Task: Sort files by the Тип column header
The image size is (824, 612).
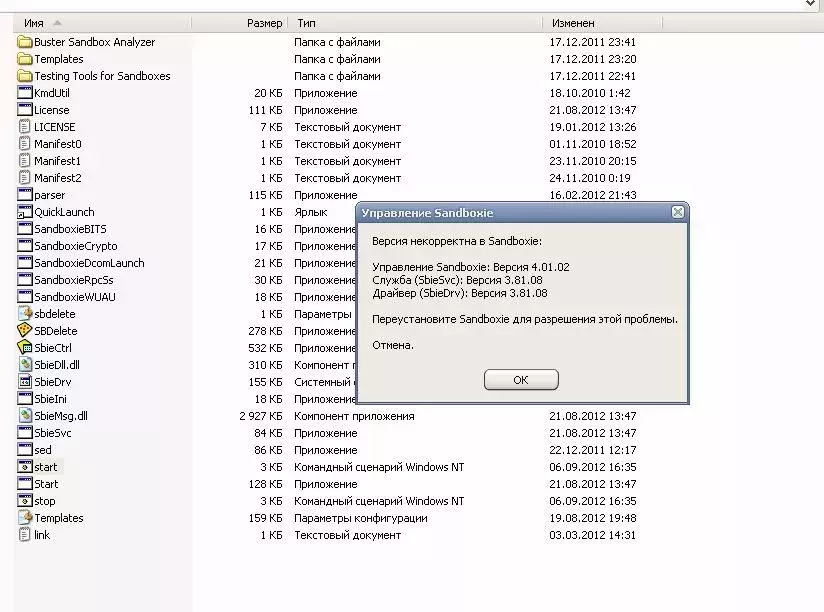Action: point(415,23)
